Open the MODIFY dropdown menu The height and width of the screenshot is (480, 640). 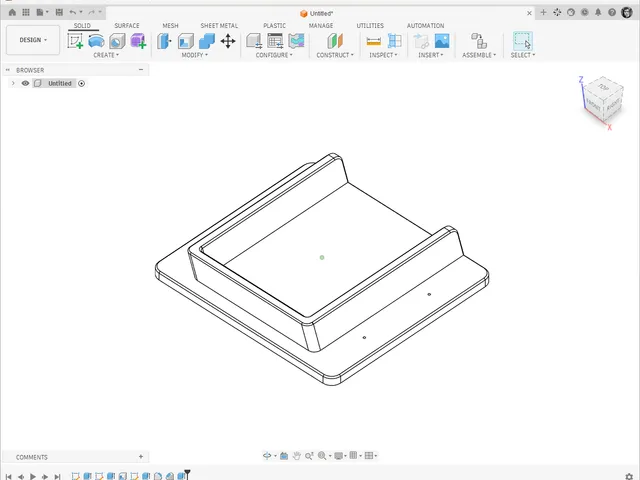click(x=195, y=55)
